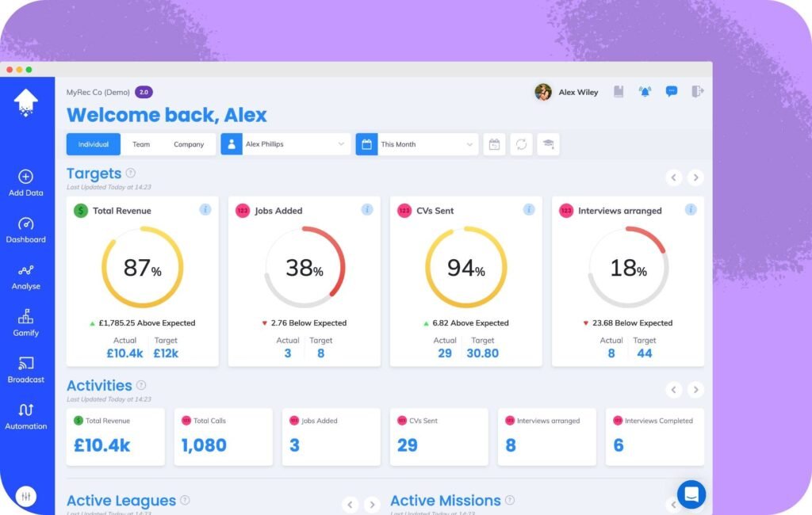Open the Broadcast sidebar item

click(x=26, y=369)
